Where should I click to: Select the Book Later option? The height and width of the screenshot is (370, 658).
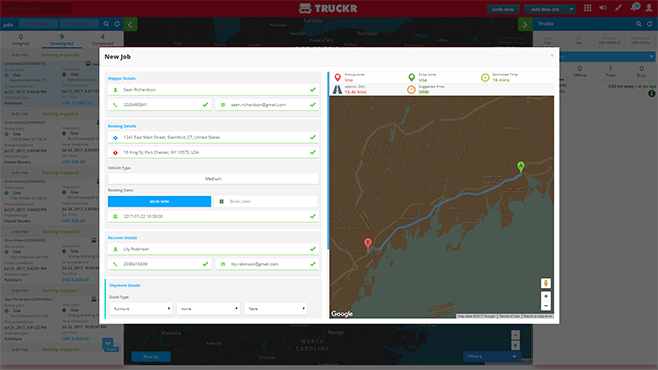click(x=266, y=201)
